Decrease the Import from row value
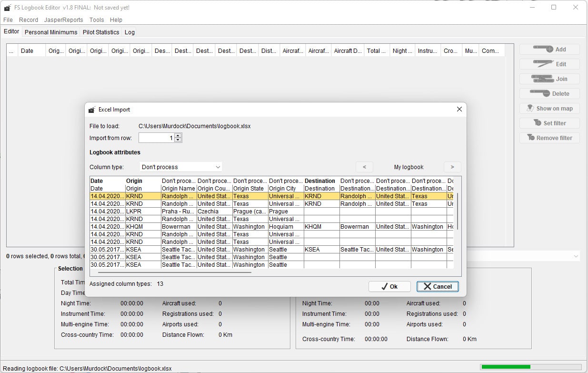The height and width of the screenshot is (373, 588). click(178, 140)
